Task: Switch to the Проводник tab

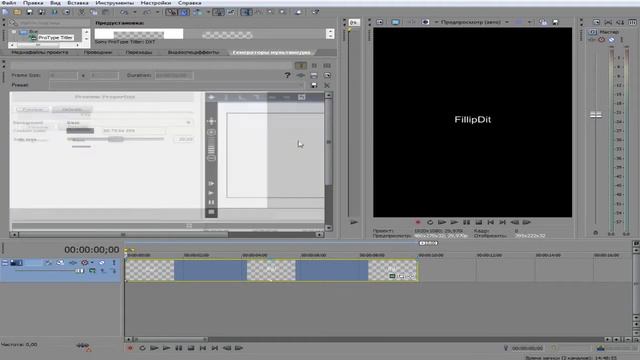Action: click(98, 53)
